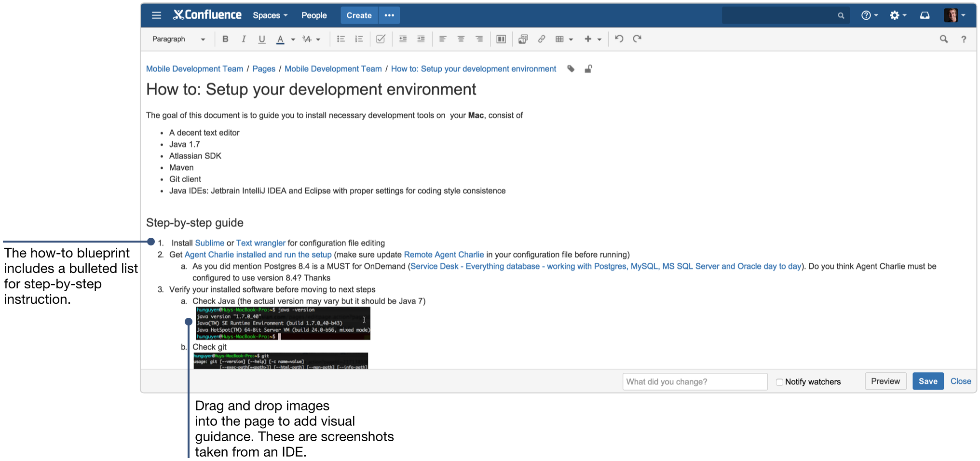The height and width of the screenshot is (461, 980).
Task: Click the Create button
Action: tap(359, 15)
